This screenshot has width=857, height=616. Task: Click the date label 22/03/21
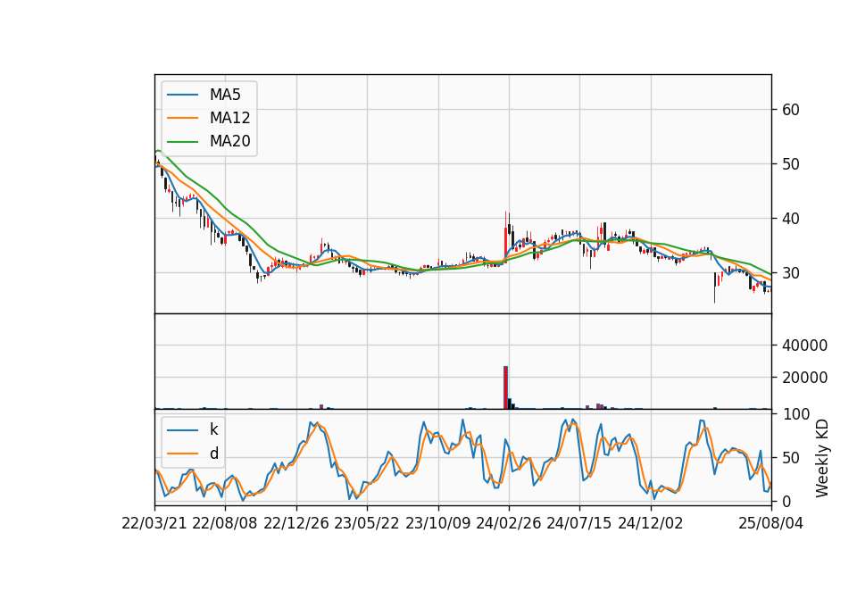154,524
